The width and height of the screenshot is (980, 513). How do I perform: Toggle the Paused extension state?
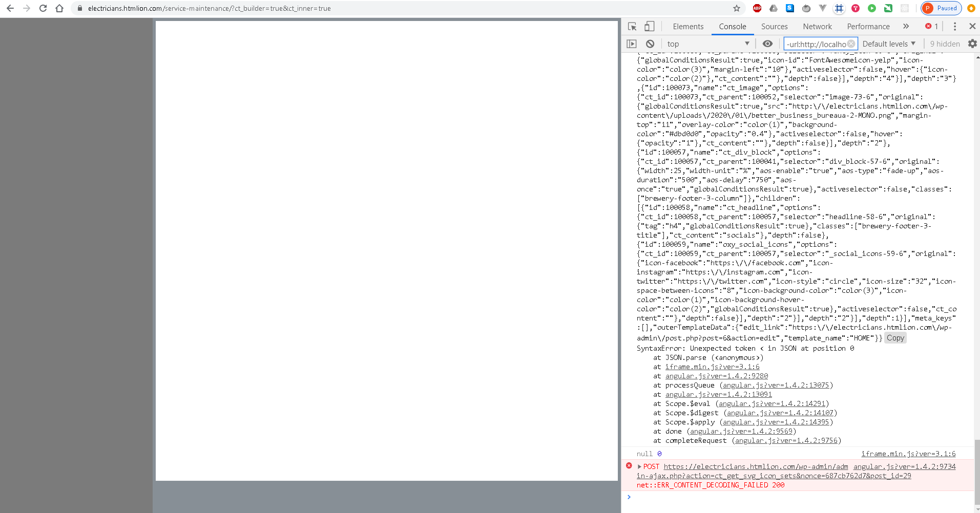(941, 8)
